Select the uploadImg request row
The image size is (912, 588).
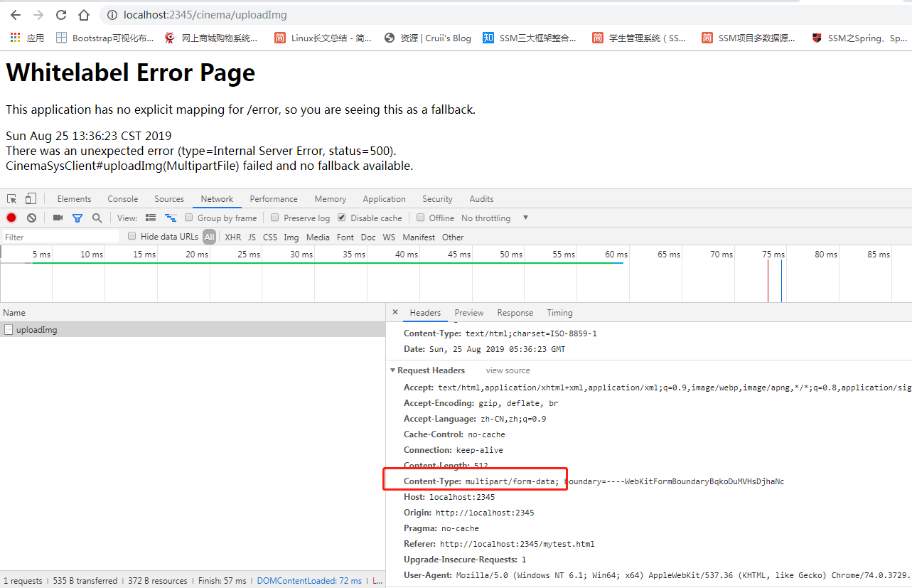[193, 330]
